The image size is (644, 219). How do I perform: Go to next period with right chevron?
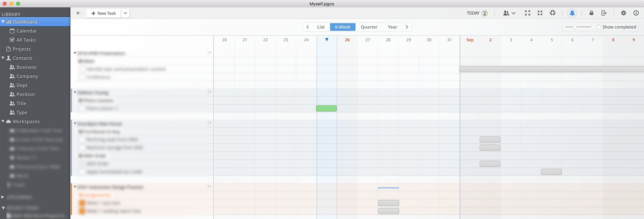[x=407, y=27]
